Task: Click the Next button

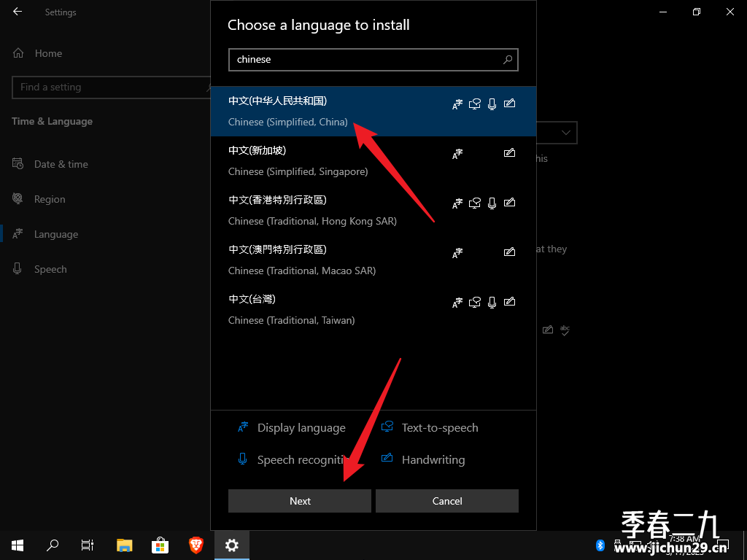Action: pyautogui.click(x=300, y=501)
